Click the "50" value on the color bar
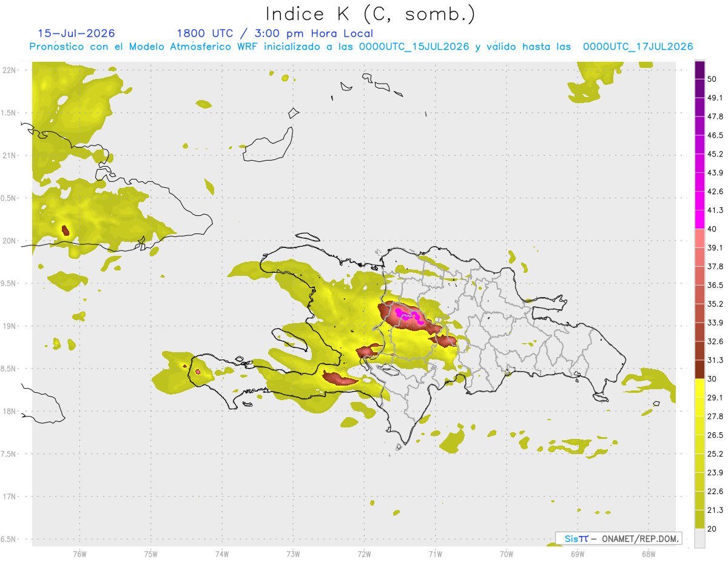Screen dimensions: 728x562 [x=712, y=79]
